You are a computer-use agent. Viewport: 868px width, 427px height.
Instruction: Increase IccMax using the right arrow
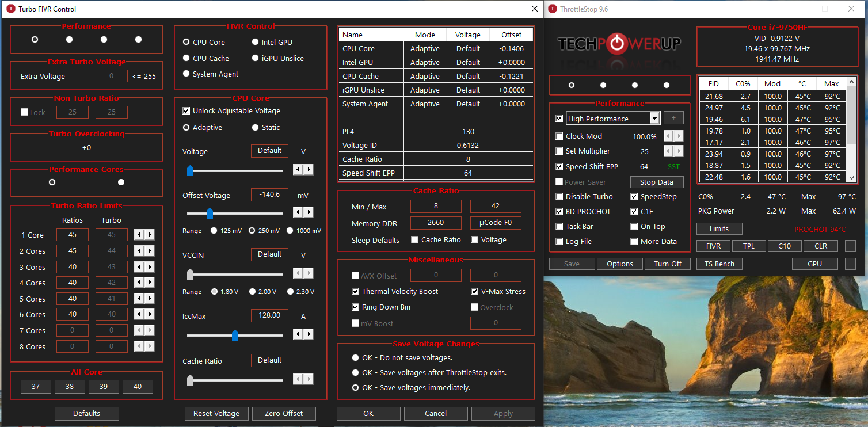309,334
